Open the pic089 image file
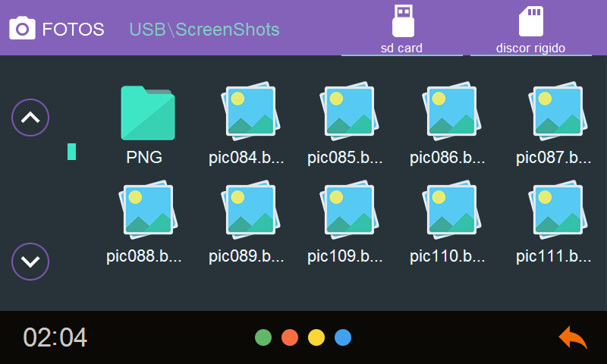Image resolution: width=607 pixels, height=364 pixels. point(250,210)
